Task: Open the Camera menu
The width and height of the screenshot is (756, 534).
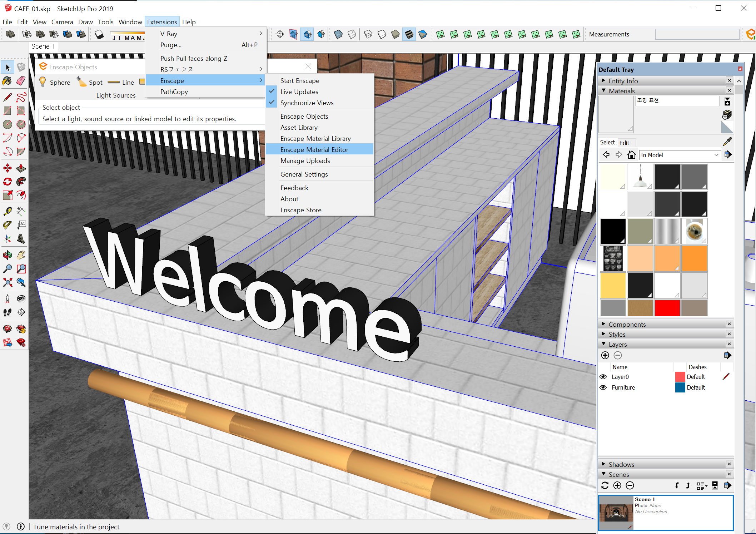Action: [62, 22]
